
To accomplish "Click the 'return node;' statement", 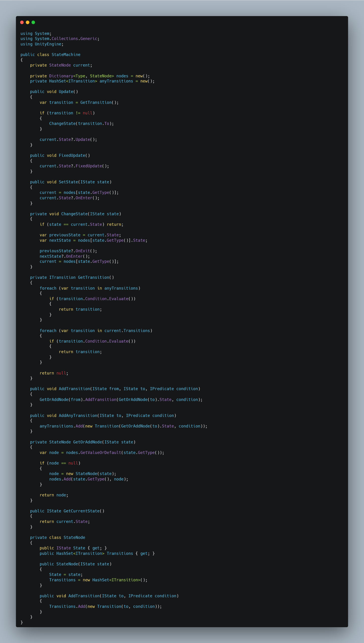I will tap(54, 495).
